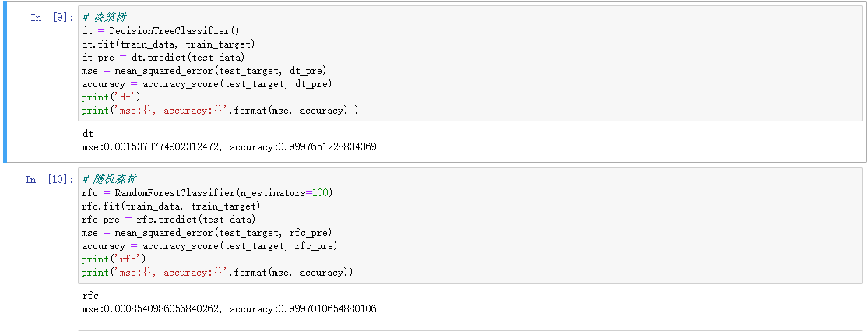
Task: Click the mse:0.00085 output line
Action: 229,309
